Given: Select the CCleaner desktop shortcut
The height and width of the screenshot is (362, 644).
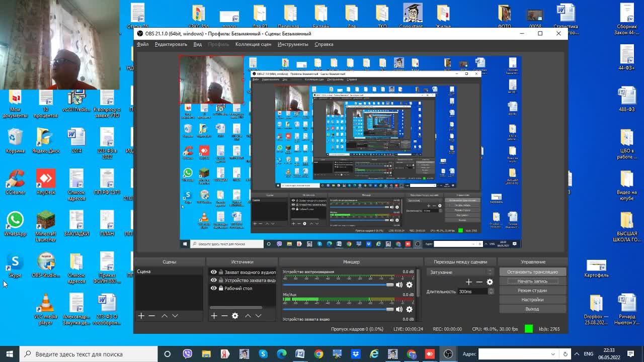Looking at the screenshot, I should pos(15,182).
